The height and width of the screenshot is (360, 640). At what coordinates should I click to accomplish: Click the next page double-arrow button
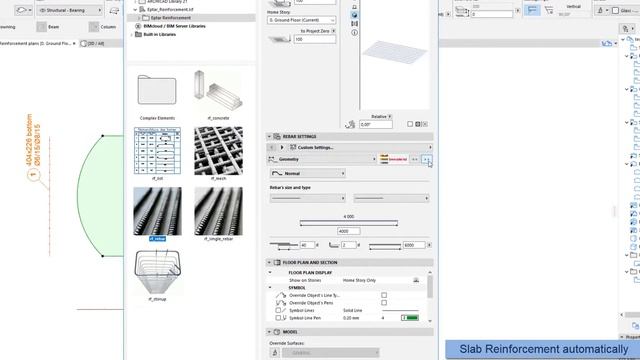[426, 159]
